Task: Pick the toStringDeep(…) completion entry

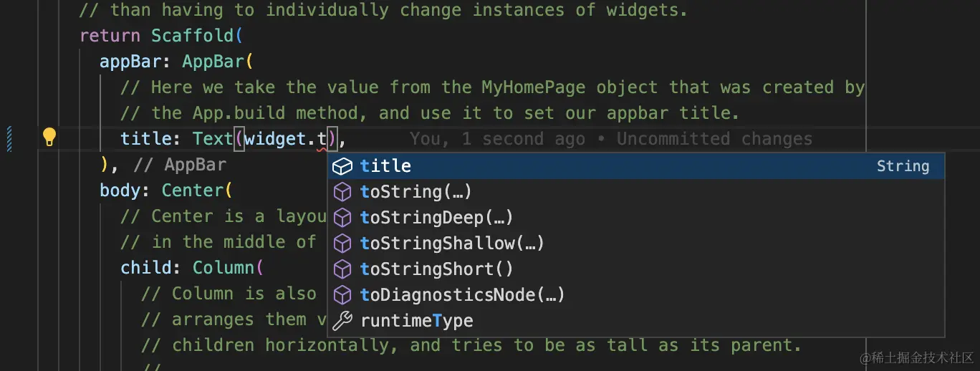Action: tap(436, 218)
